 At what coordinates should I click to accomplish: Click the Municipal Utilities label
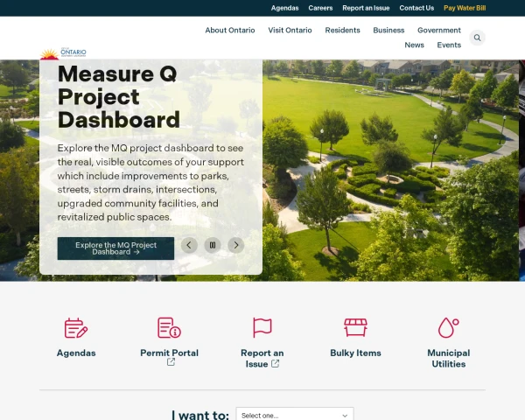click(x=449, y=359)
